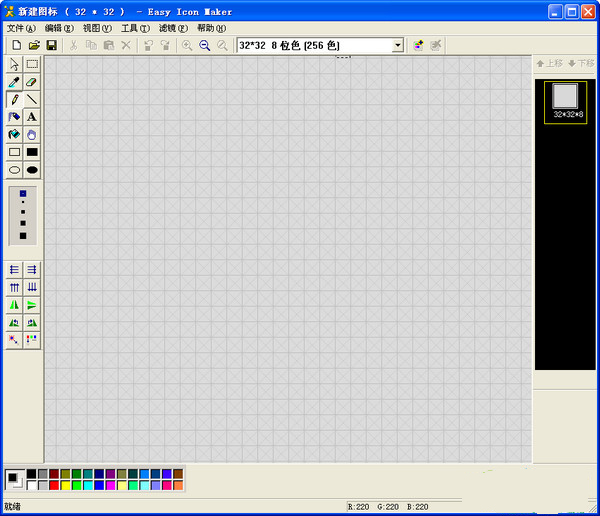600x516 pixels.
Task: Click the 下移 move down button
Action: coord(581,63)
